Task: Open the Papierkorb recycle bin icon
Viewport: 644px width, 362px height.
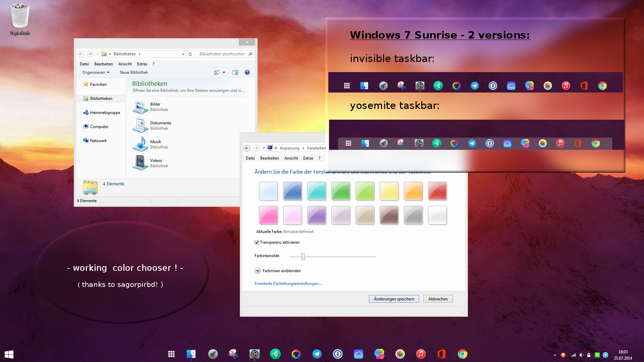Action: click(x=20, y=19)
